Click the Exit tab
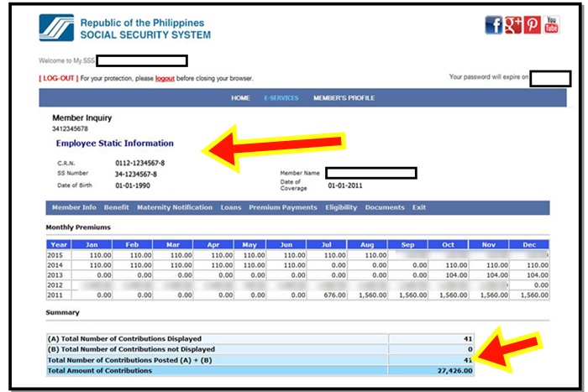The width and height of the screenshot is (588, 392). pos(419,207)
